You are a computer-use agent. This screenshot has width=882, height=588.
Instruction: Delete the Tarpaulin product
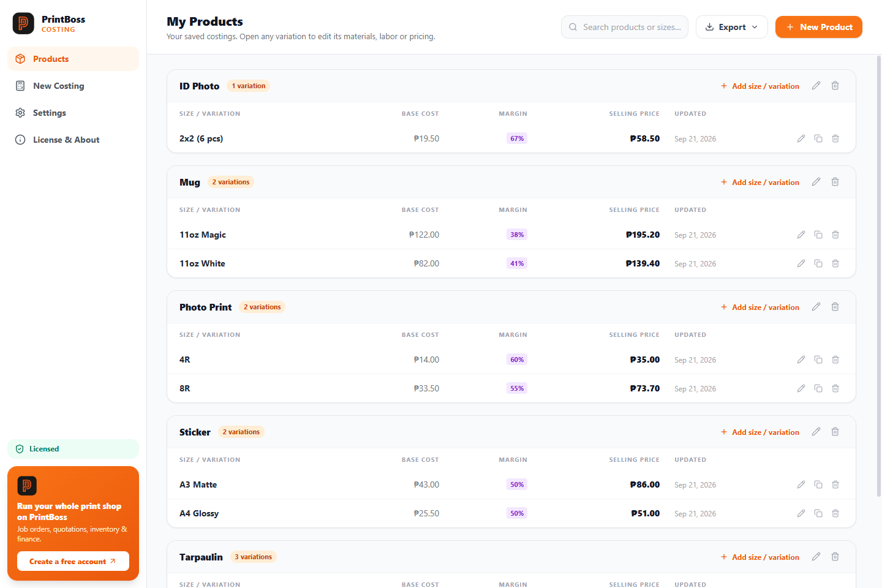click(835, 557)
